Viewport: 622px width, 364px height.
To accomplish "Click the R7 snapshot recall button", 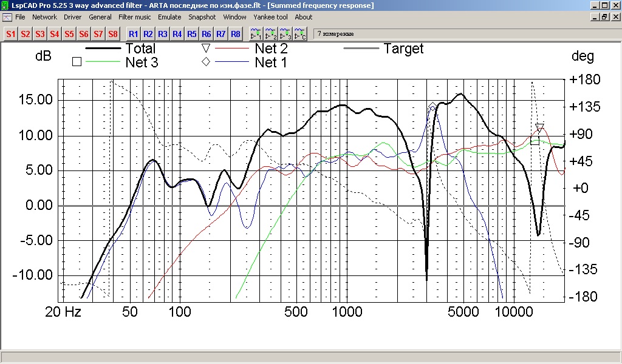I will [x=221, y=34].
